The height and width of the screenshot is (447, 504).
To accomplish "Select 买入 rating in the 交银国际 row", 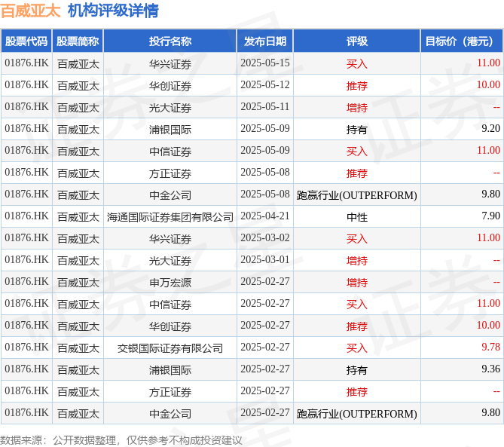I will tap(357, 348).
